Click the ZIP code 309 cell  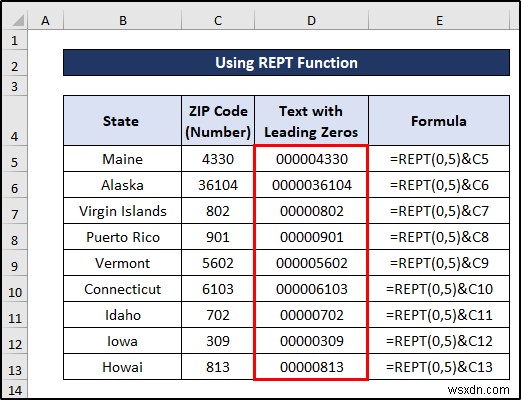pos(218,341)
